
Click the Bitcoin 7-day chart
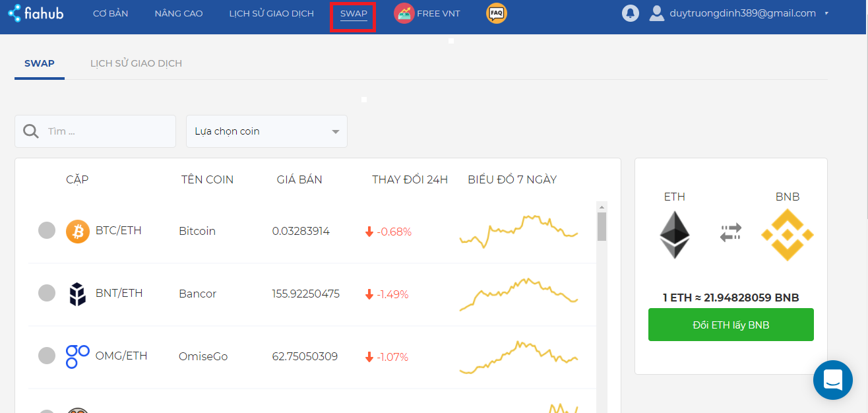click(518, 231)
